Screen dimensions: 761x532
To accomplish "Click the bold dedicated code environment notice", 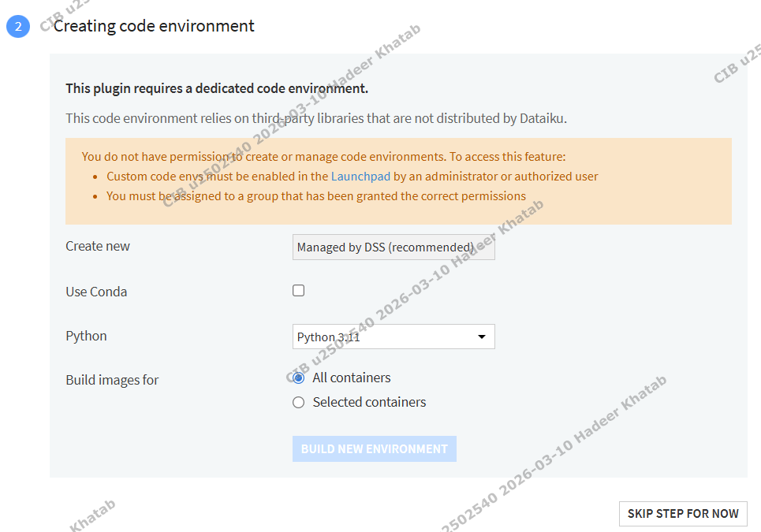I will (217, 88).
